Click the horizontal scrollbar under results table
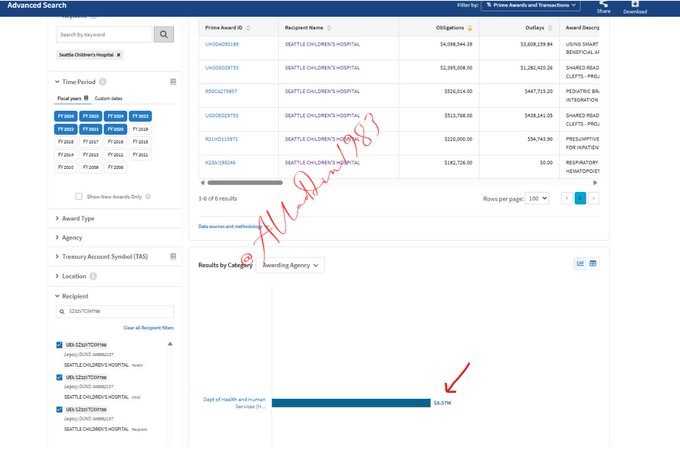 245,183
